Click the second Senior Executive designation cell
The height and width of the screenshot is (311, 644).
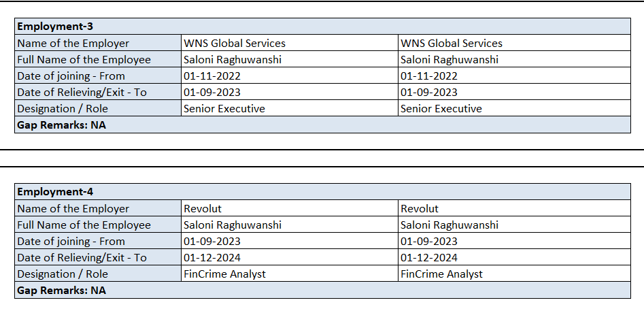[441, 109]
